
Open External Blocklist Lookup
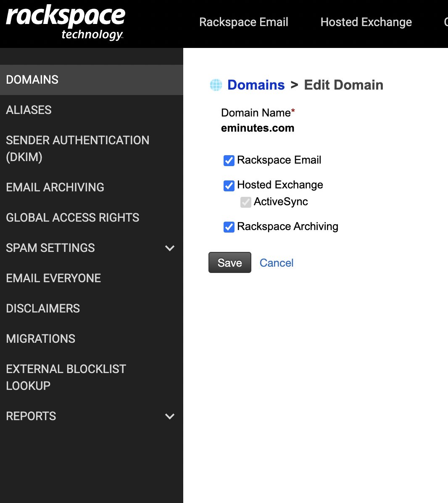pyautogui.click(x=91, y=377)
